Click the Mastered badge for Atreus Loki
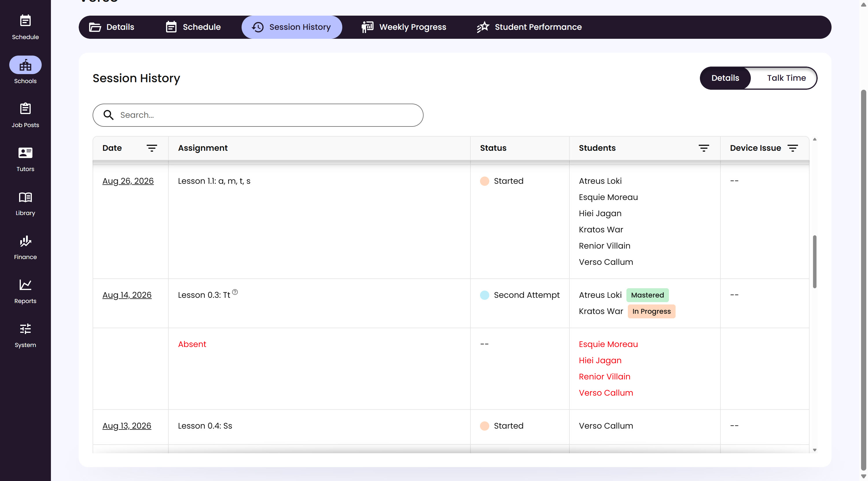Screen dimensions: 868x481 (x=647, y=295)
